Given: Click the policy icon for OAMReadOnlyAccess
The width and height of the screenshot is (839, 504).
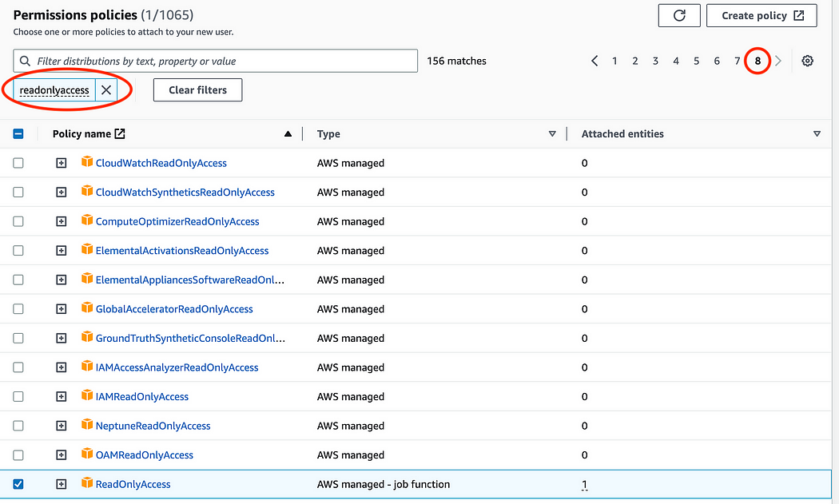Looking at the screenshot, I should tap(86, 454).
